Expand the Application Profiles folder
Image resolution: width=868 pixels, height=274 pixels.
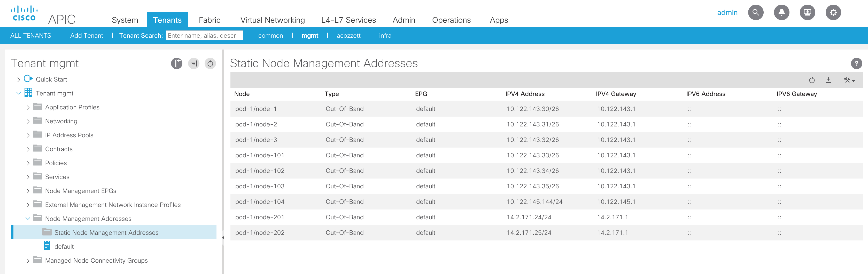point(28,107)
